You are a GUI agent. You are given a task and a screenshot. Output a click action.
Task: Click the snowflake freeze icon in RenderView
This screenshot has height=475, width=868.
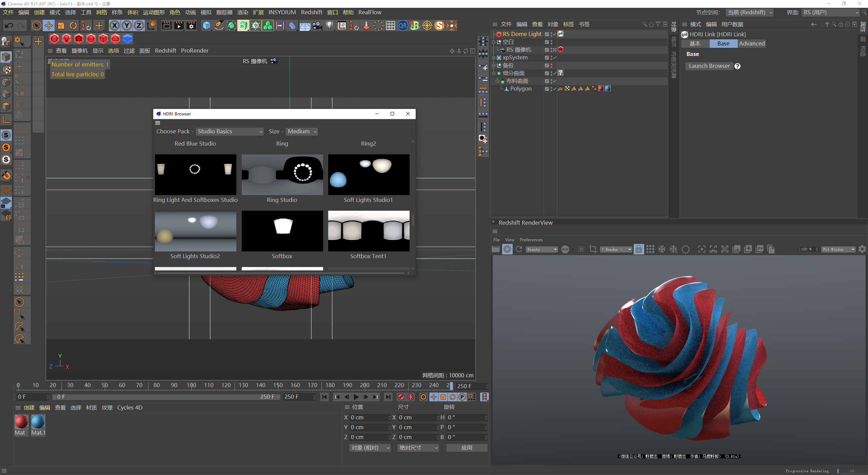click(x=662, y=249)
